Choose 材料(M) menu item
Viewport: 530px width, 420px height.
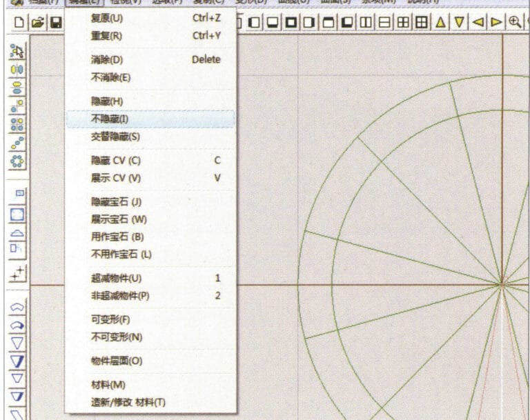pos(150,385)
